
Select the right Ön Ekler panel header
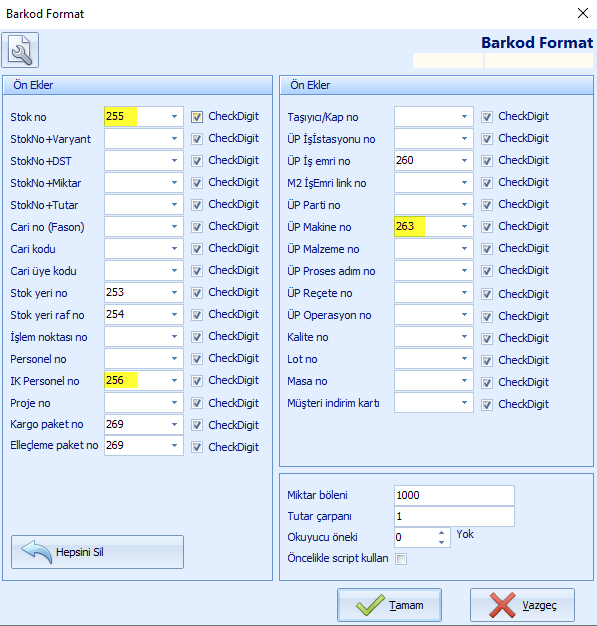point(436,85)
